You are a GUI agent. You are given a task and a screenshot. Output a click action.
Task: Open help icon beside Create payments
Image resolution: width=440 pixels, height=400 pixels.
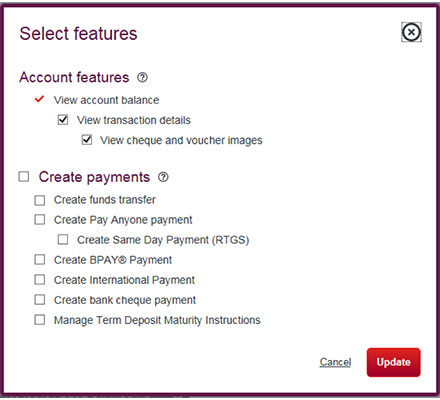tap(163, 177)
